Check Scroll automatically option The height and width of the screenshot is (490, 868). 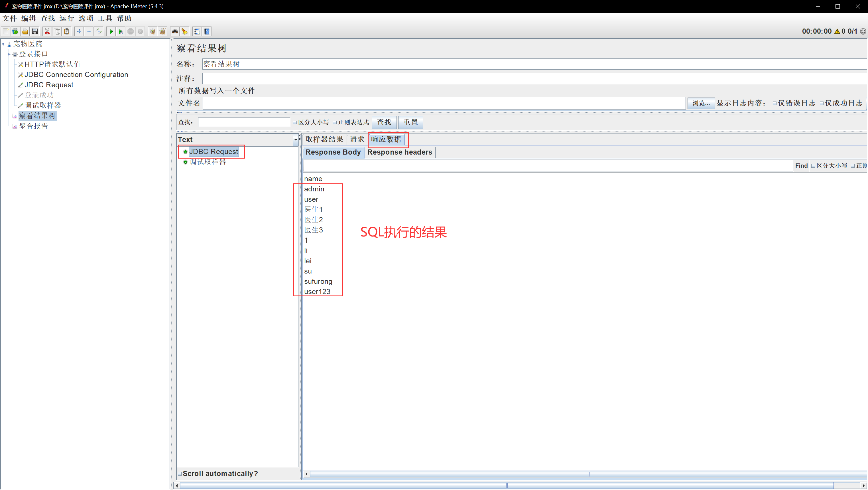coord(180,474)
